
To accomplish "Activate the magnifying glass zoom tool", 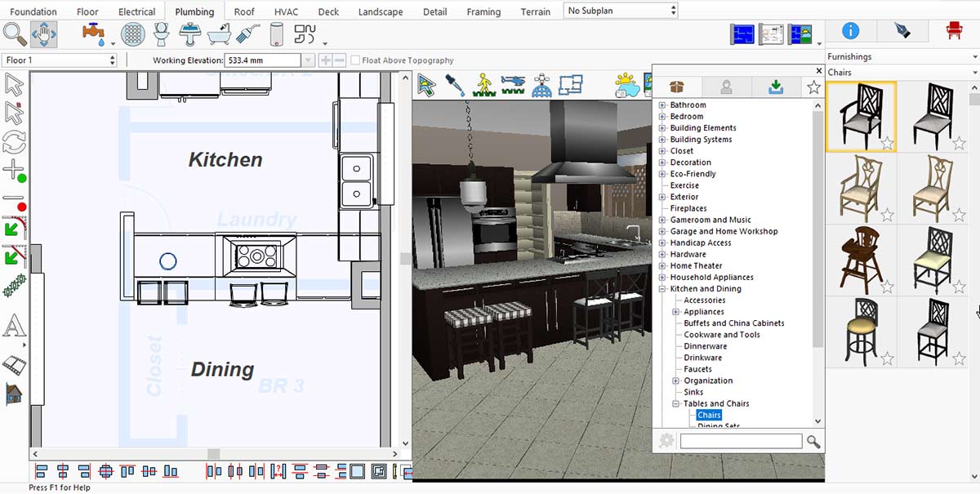I will coord(15,34).
